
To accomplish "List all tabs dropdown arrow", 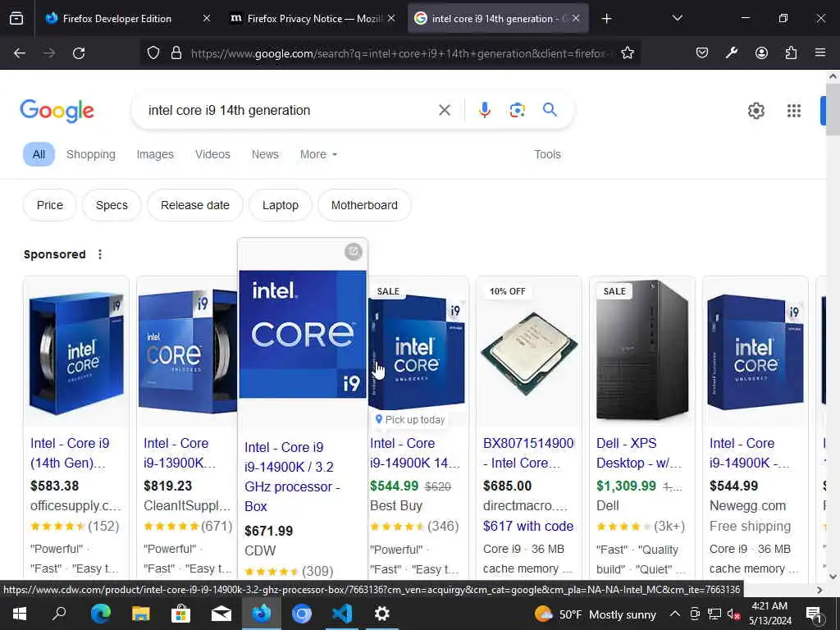I will point(677,18).
